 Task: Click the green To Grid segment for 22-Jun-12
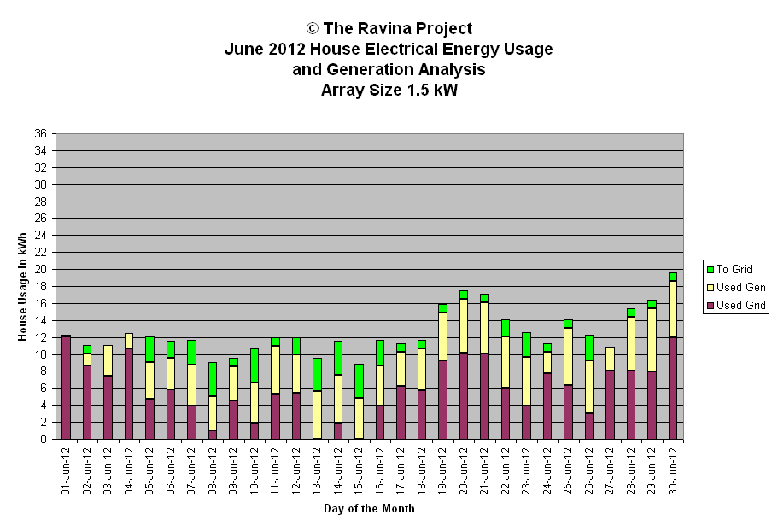point(506,329)
